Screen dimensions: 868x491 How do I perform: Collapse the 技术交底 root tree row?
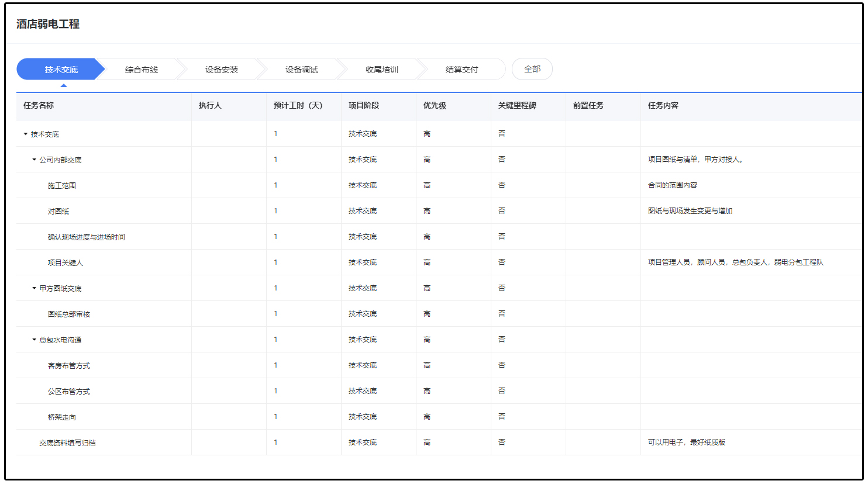26,134
